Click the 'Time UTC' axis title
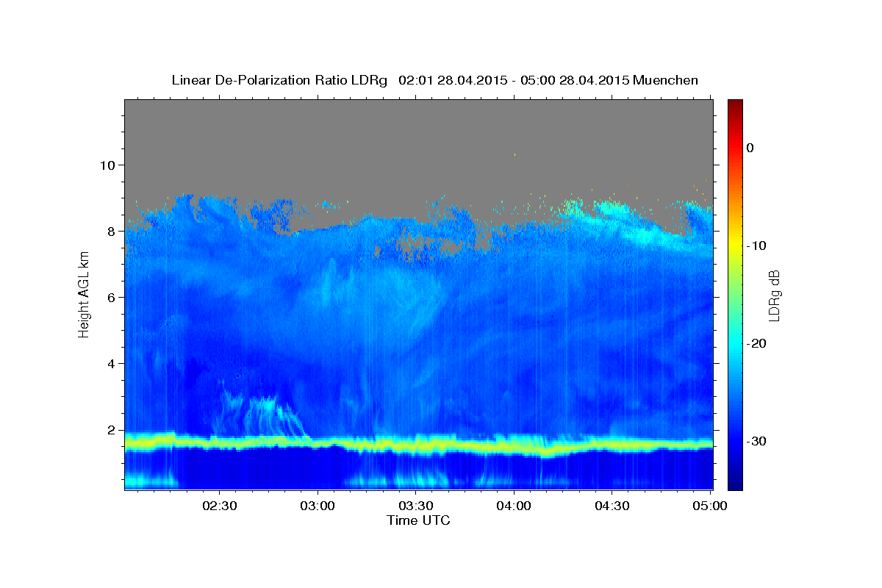This screenshot has width=882, height=588. (418, 520)
